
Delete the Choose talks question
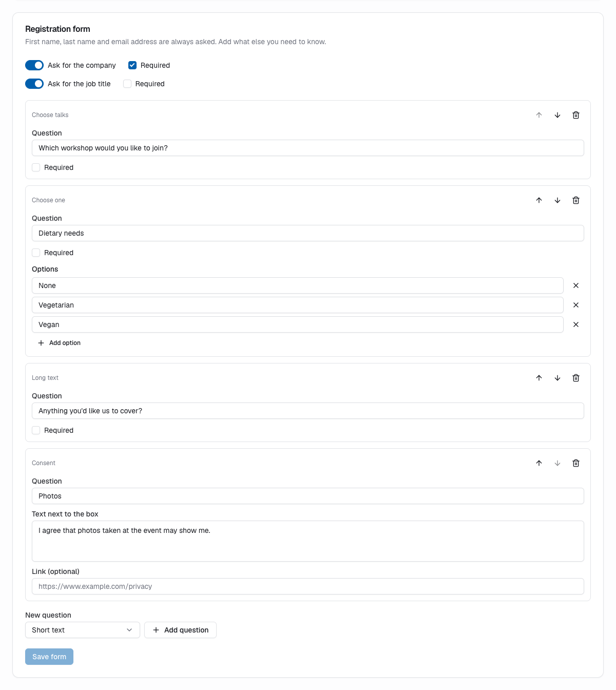click(x=576, y=115)
